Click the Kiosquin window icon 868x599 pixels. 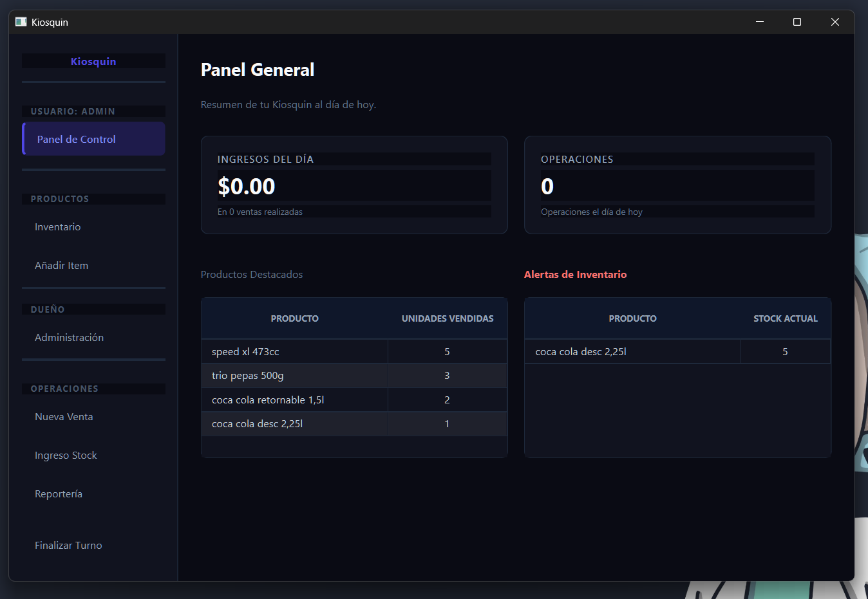(x=21, y=21)
